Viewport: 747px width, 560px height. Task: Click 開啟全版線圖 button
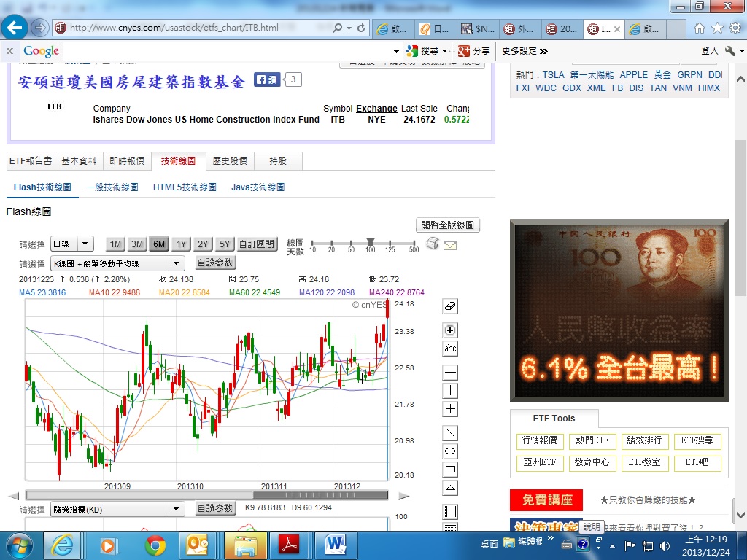point(448,225)
